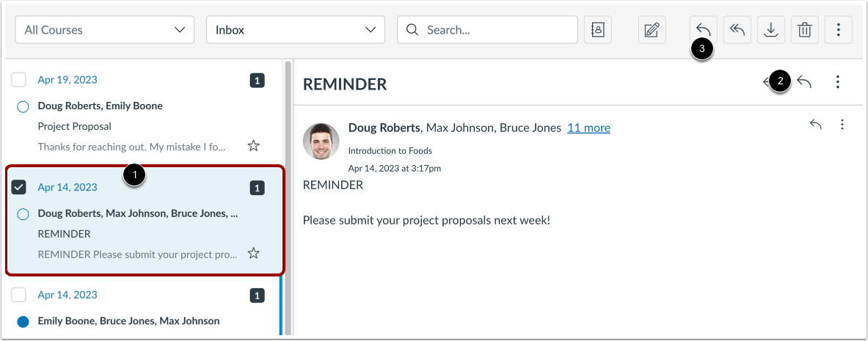Open the toolbar three-dot more options menu

tap(839, 30)
